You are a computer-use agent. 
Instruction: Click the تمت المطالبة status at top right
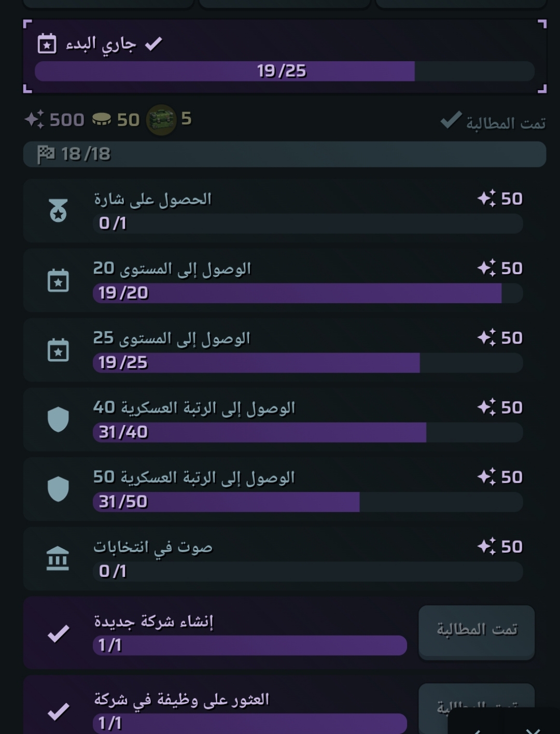(x=493, y=122)
